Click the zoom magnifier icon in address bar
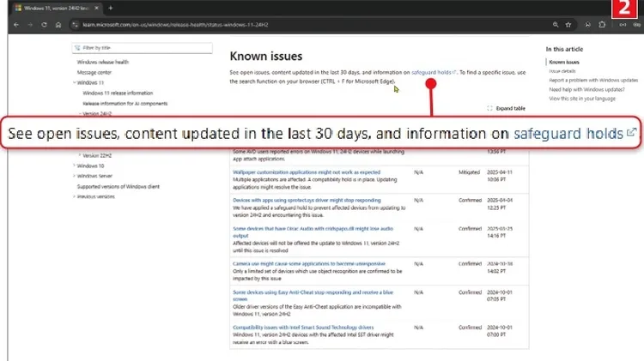Image resolution: width=644 pixels, height=361 pixels. pos(556,25)
